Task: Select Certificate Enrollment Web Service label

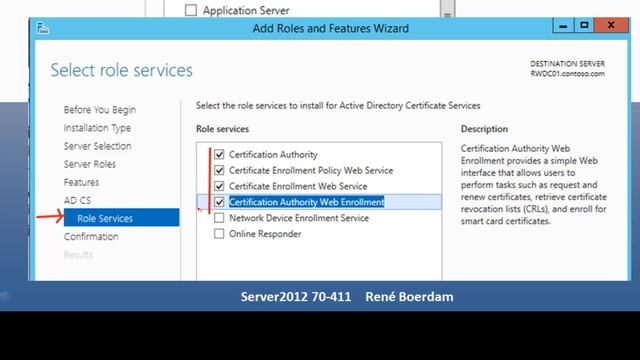Action: (x=298, y=186)
